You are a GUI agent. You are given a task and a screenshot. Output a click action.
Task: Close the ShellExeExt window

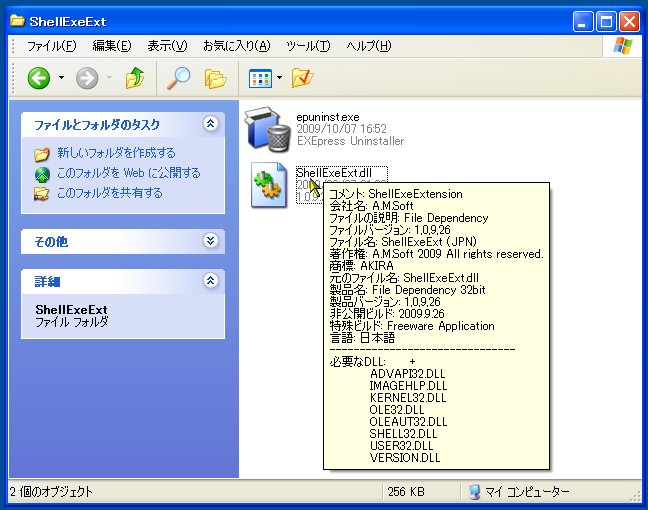[629, 21]
